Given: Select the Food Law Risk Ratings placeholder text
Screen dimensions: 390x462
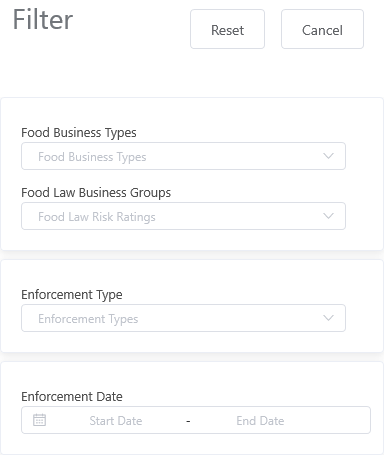Looking at the screenshot, I should pos(97,217).
